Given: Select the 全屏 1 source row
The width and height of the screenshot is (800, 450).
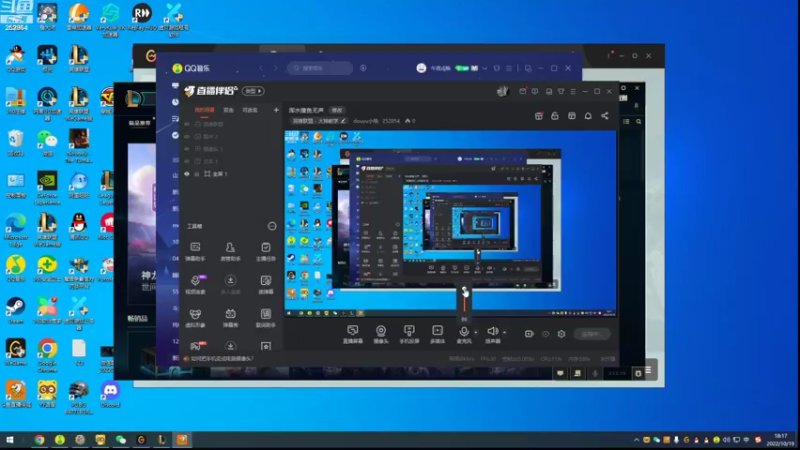Looking at the screenshot, I should (232, 174).
